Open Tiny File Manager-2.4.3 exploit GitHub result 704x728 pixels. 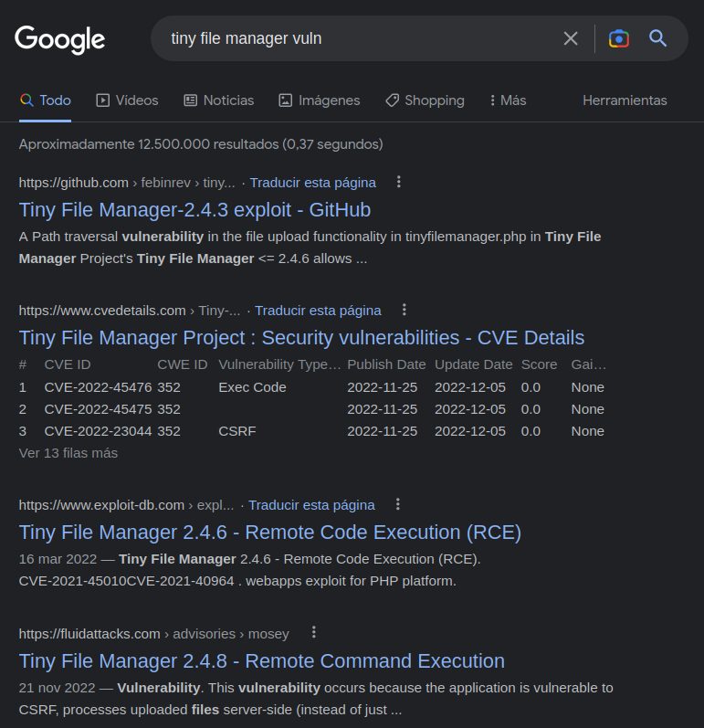[x=194, y=210]
